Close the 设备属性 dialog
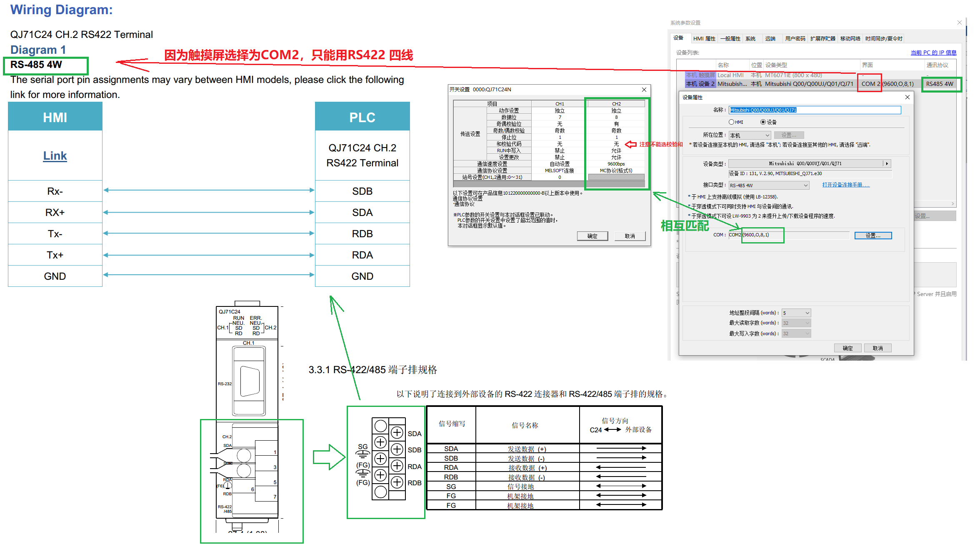The width and height of the screenshot is (980, 557). click(x=907, y=97)
